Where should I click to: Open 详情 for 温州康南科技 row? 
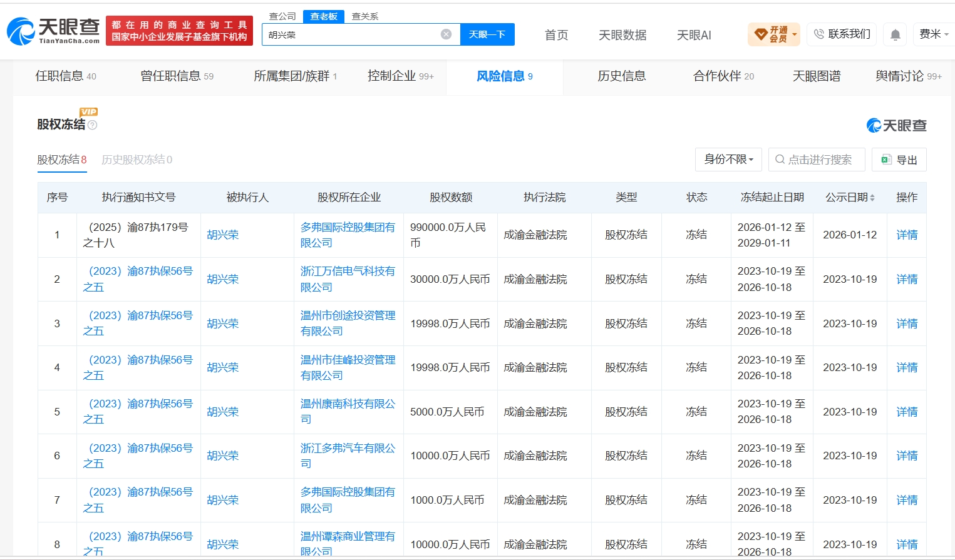pyautogui.click(x=907, y=412)
